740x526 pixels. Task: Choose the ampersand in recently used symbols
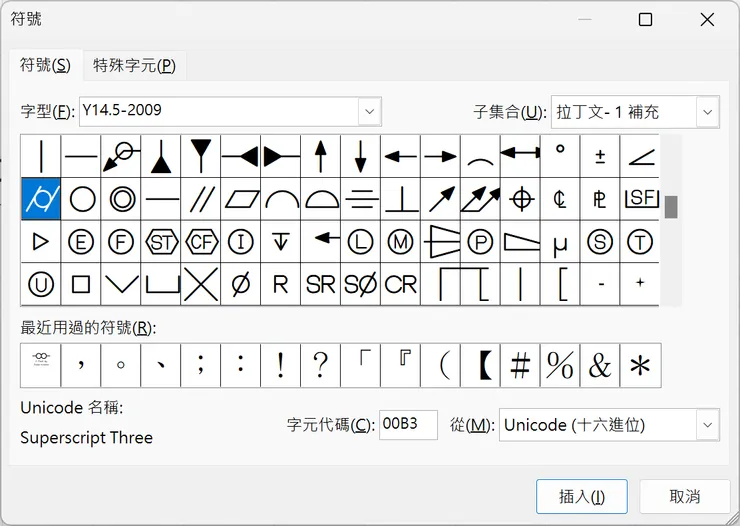(600, 366)
